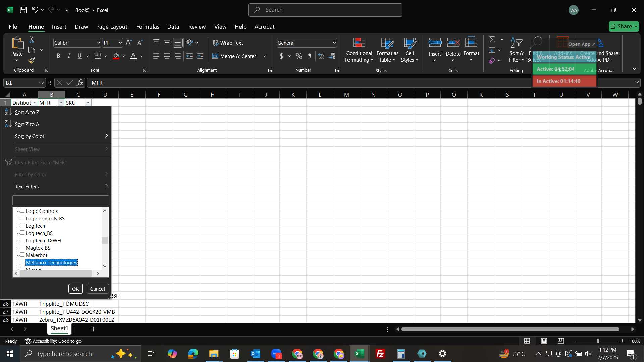Click the Undo arrow icon
Screen dimensions: 644x362
pos(35,10)
